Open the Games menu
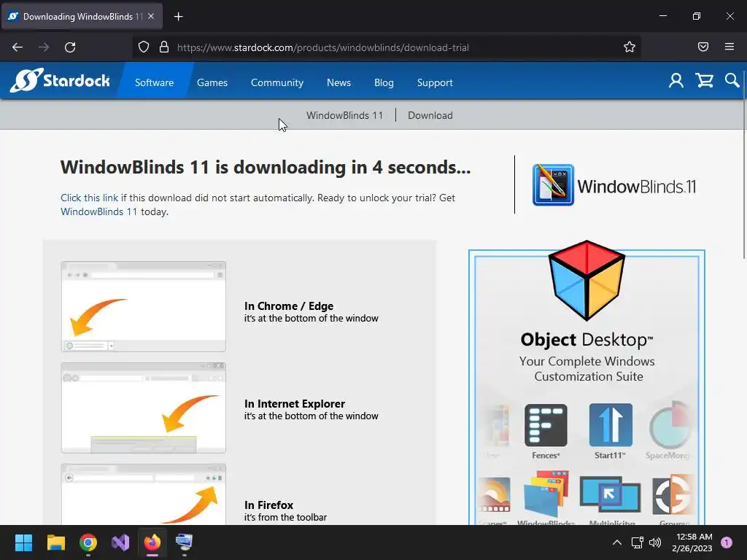The image size is (747, 560). (x=212, y=82)
